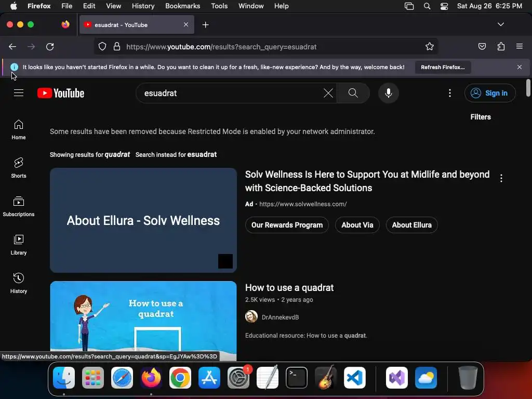This screenshot has width=532, height=399.
Task: Click the Refresh Firefox button
Action: [443, 67]
